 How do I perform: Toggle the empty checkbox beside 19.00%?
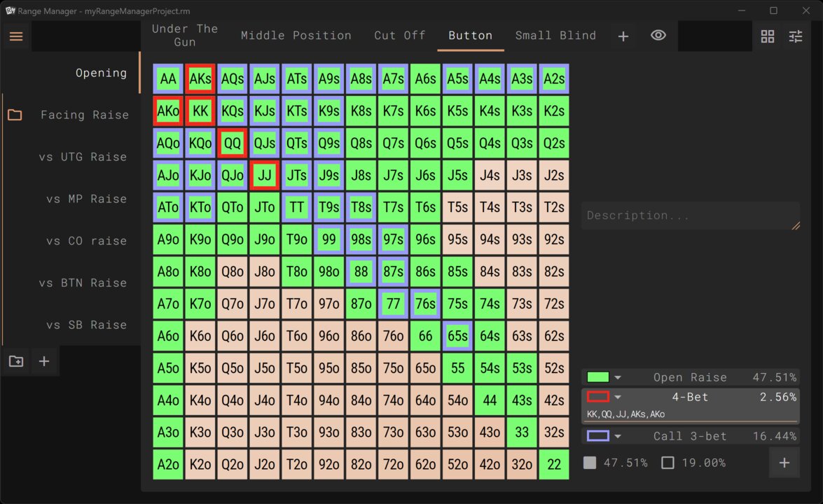[x=668, y=463]
